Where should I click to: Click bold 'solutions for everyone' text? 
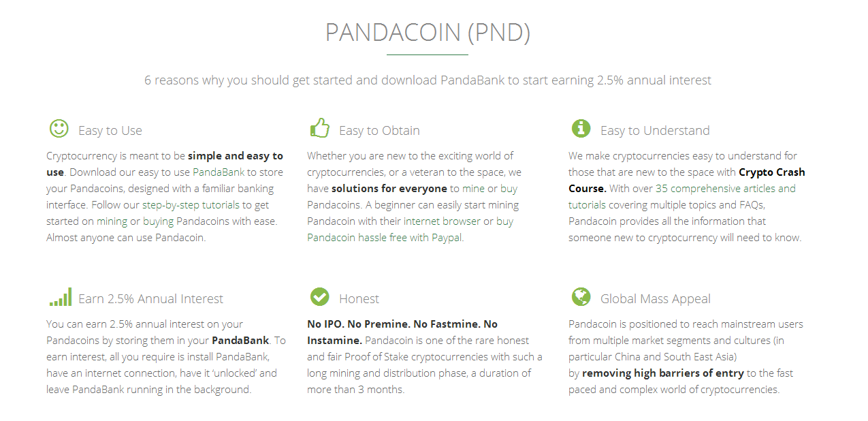pyautogui.click(x=389, y=189)
